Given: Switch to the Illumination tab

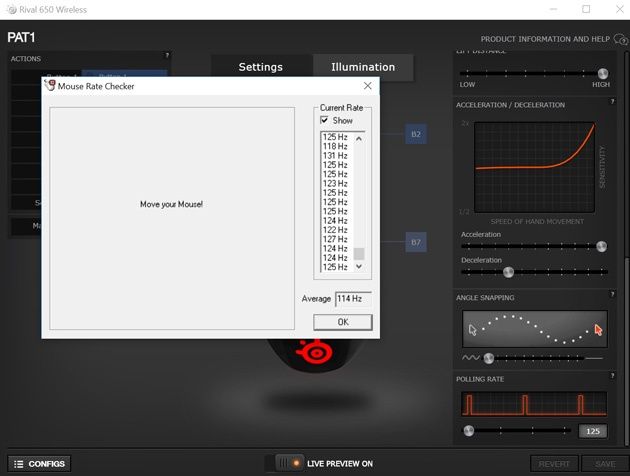Looking at the screenshot, I should click(363, 67).
